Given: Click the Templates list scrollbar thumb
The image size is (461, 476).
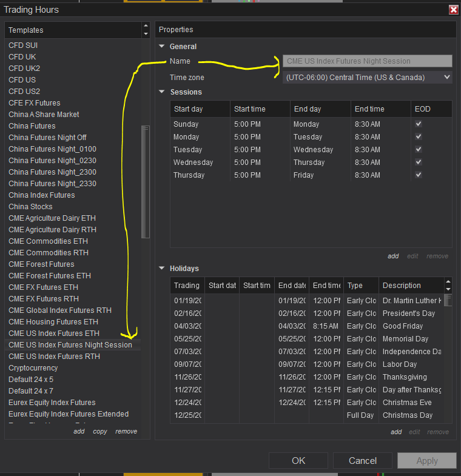Looking at the screenshot, I should click(146, 182).
